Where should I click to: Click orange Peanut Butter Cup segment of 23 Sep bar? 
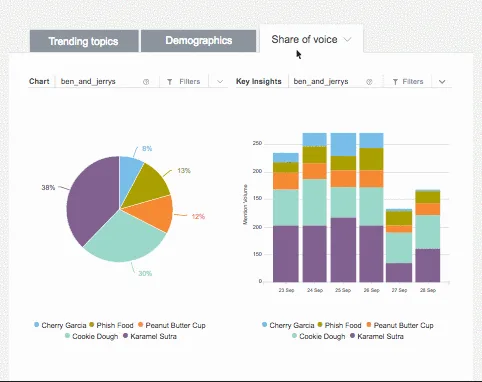[286, 181]
